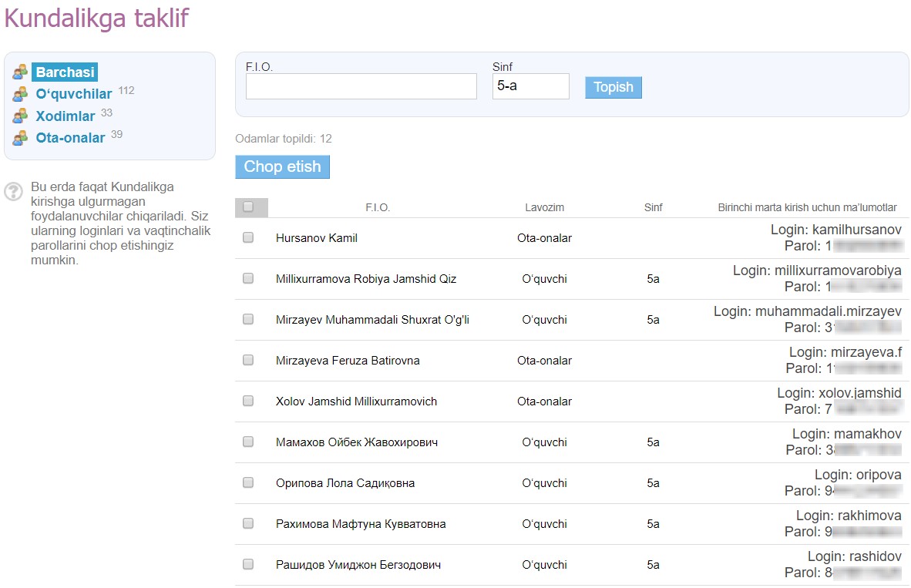Screen dimensions: 911x588
Task: Check the box for Mirzayeva Feruza Batirovna
Action: [x=248, y=360]
